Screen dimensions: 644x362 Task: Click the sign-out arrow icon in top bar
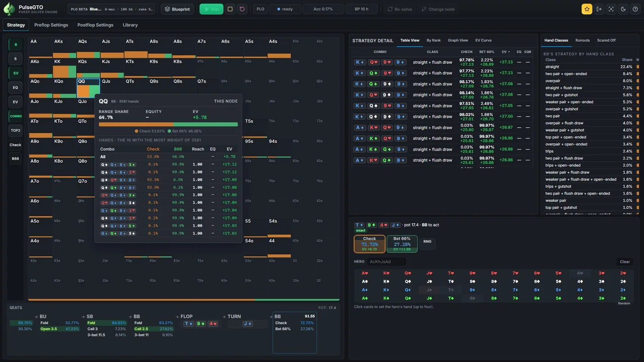pyautogui.click(x=599, y=9)
